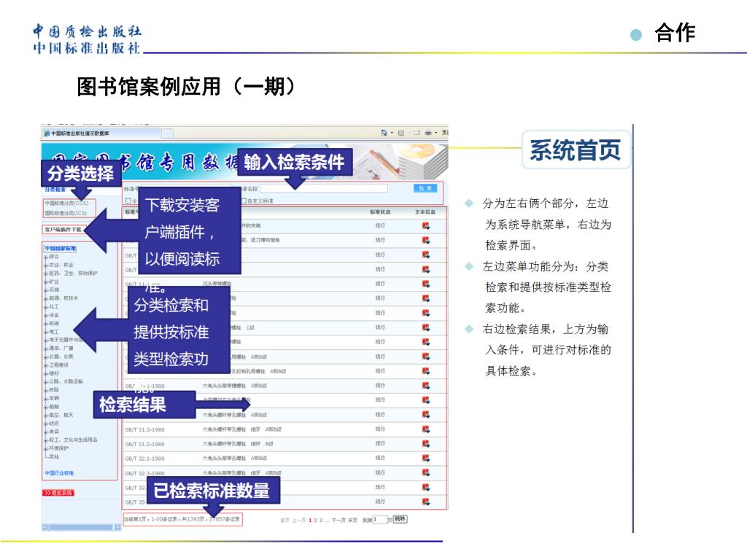Focus the 到第 page number field
Viewport: 747px width, 560px height.
(379, 519)
